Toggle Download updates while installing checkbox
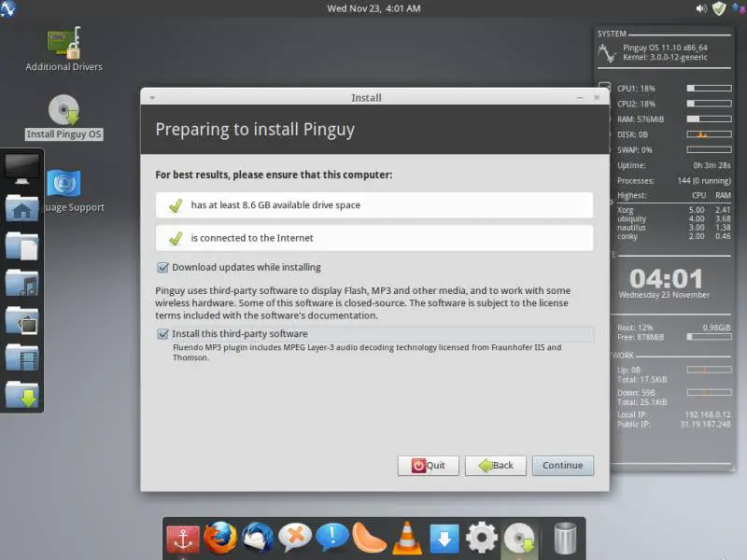 click(x=162, y=267)
